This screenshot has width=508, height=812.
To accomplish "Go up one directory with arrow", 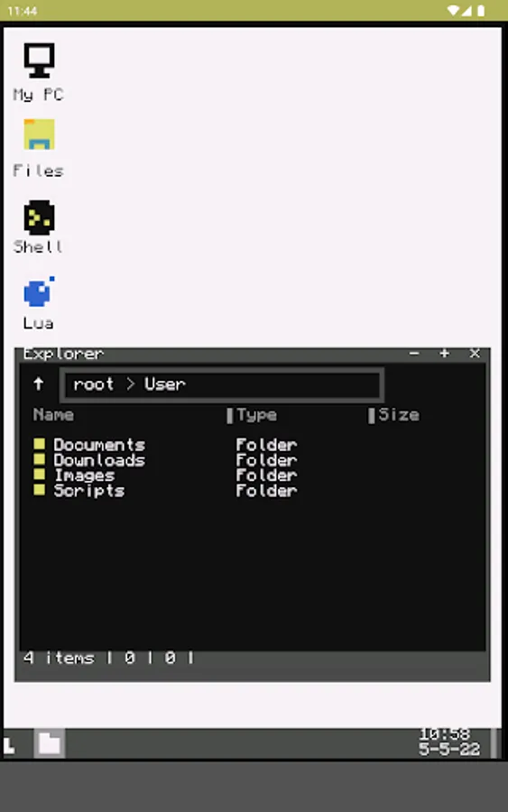I will tap(38, 384).
